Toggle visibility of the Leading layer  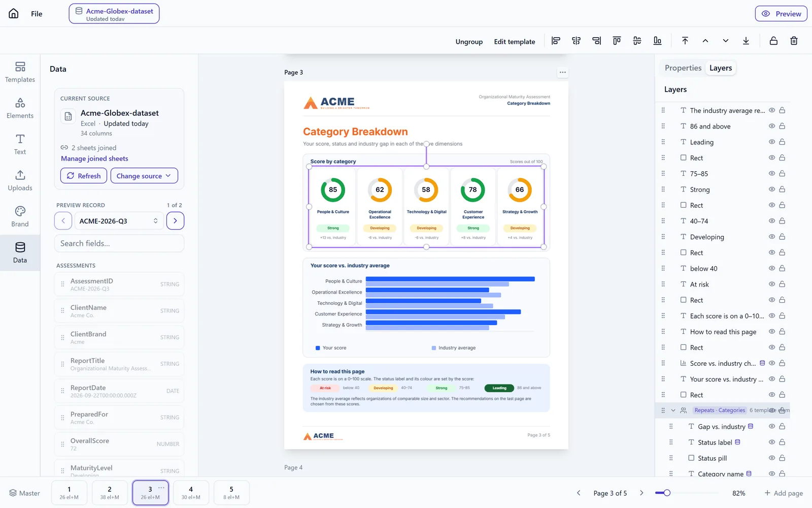771,142
